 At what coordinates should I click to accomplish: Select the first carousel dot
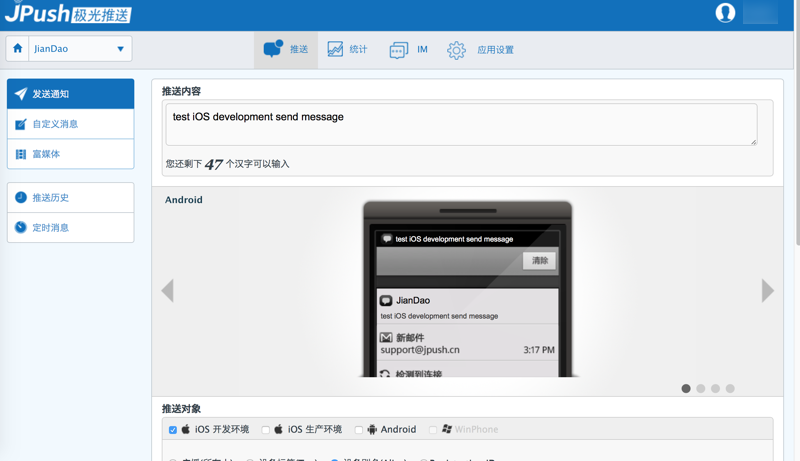(686, 389)
